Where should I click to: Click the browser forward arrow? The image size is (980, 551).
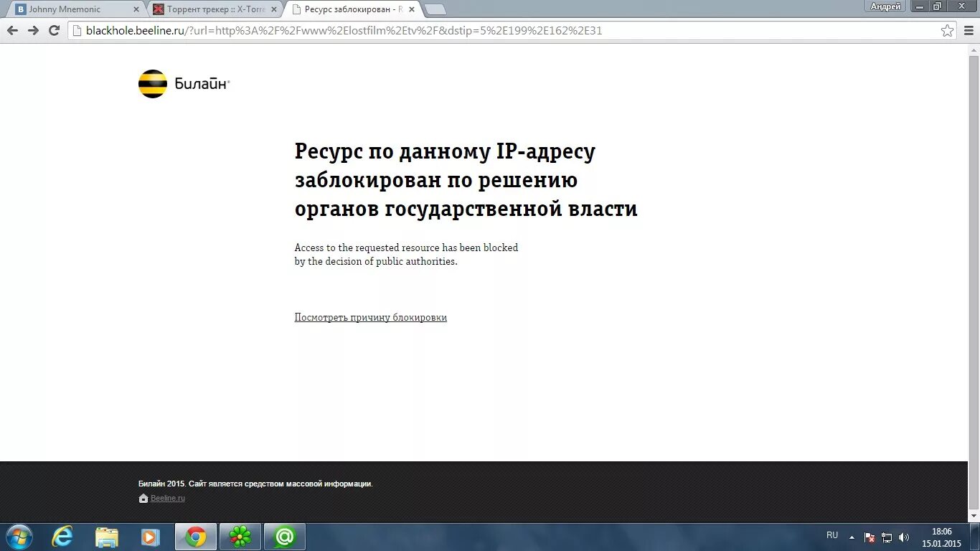point(33,30)
